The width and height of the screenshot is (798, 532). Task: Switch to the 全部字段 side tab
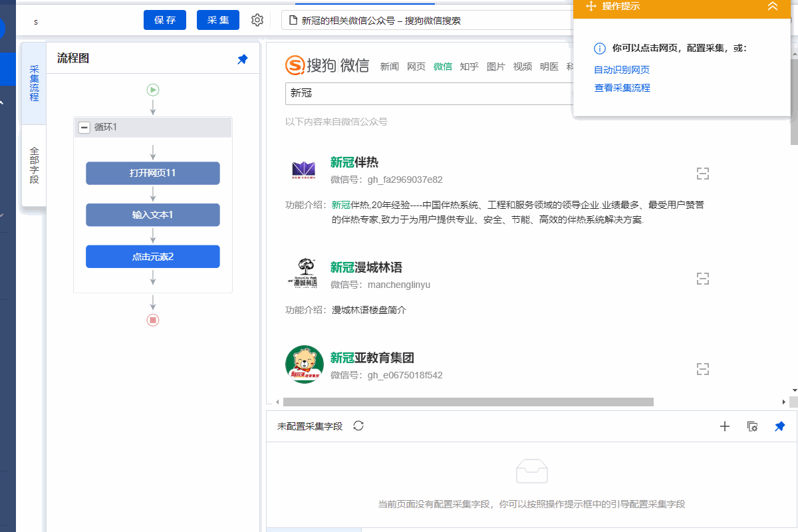[34, 166]
